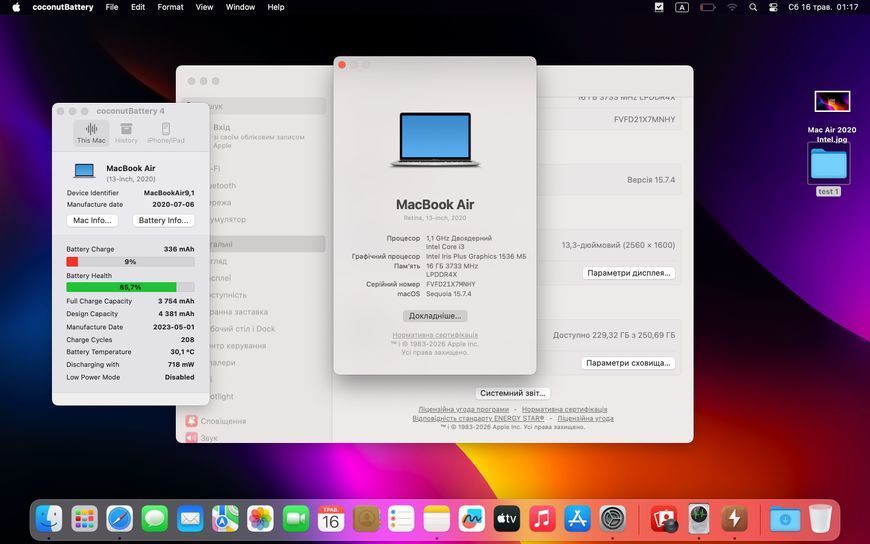Click Докладніше... button in About window

point(435,316)
